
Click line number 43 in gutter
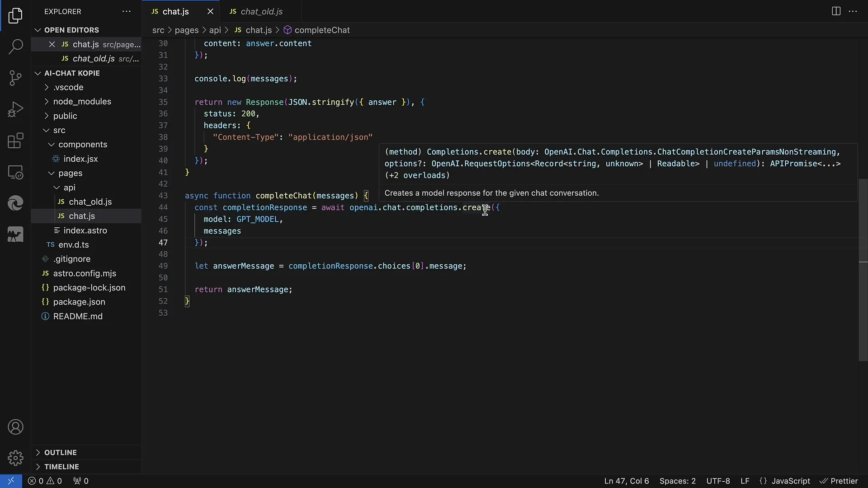coord(163,196)
